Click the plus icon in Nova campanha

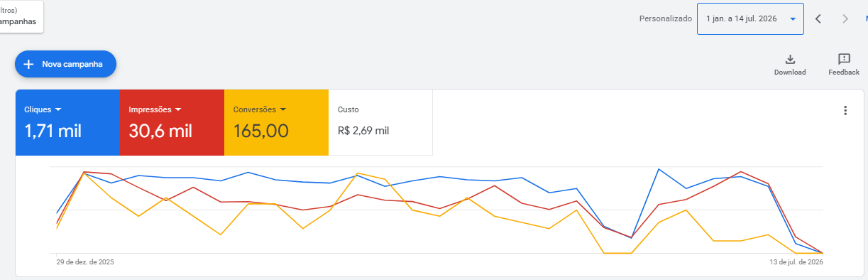click(x=29, y=64)
